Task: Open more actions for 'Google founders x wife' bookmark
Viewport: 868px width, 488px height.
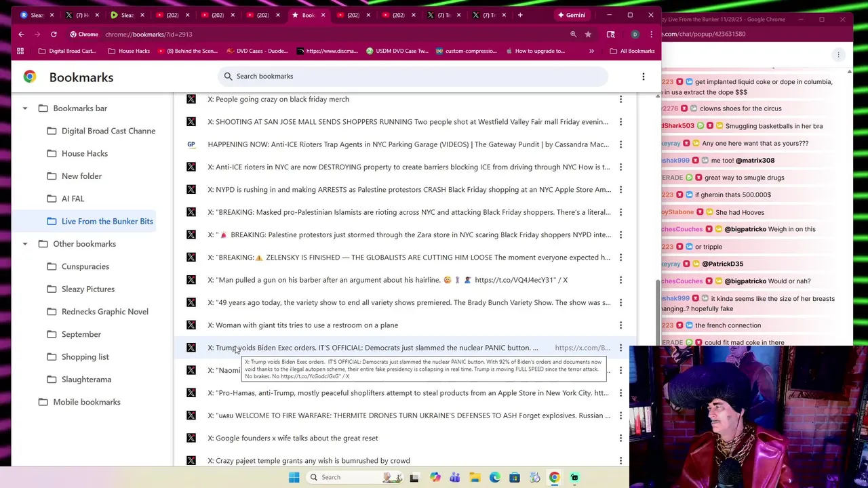Action: [620, 438]
